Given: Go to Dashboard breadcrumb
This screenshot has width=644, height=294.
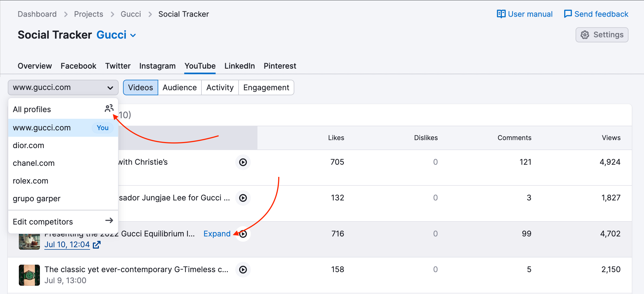Looking at the screenshot, I should [37, 14].
